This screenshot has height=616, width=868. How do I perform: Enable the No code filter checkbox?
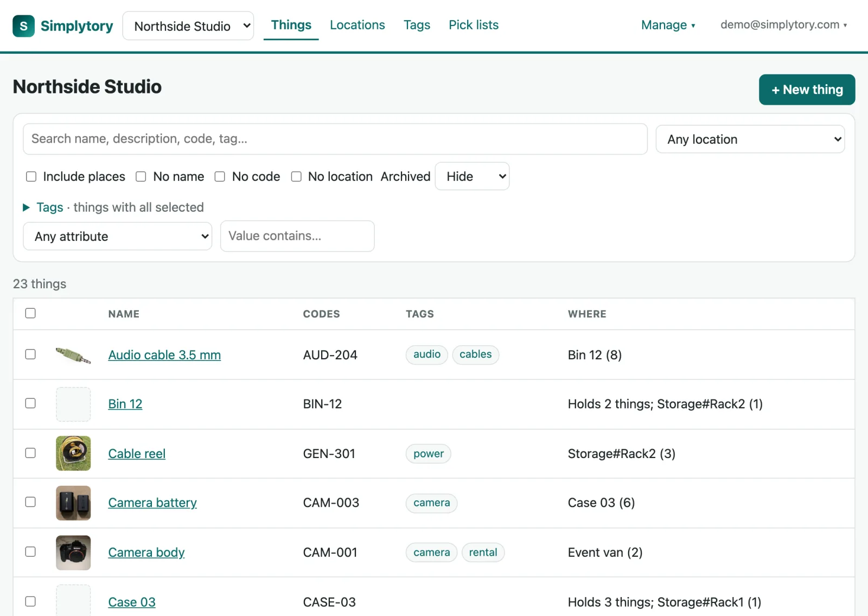tap(220, 176)
